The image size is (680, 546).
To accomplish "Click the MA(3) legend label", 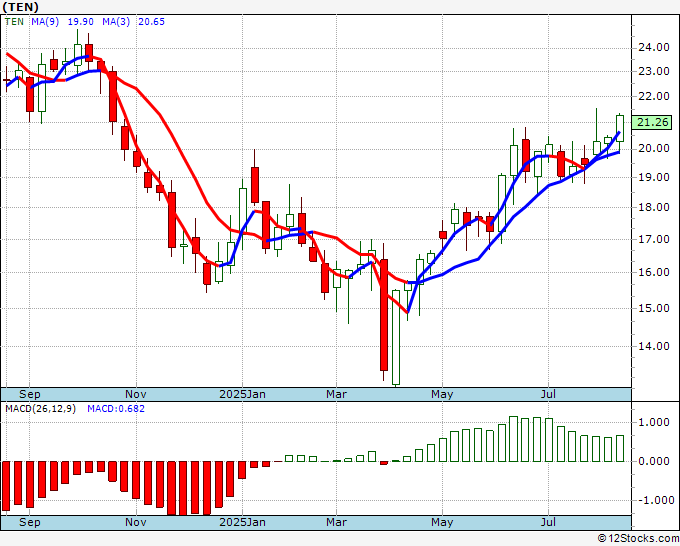I will click(116, 21).
